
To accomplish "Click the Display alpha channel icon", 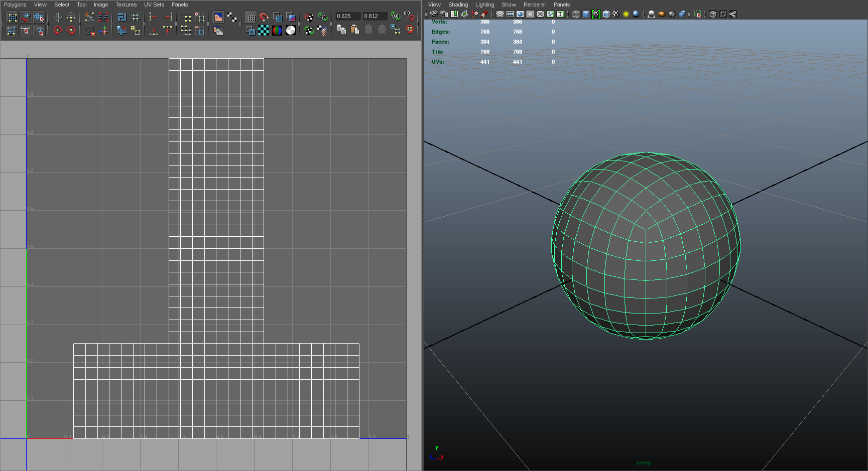I will coord(291,31).
